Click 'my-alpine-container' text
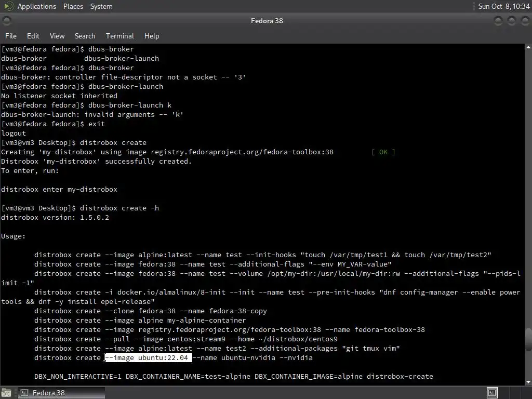532x399 pixels. (x=207, y=320)
